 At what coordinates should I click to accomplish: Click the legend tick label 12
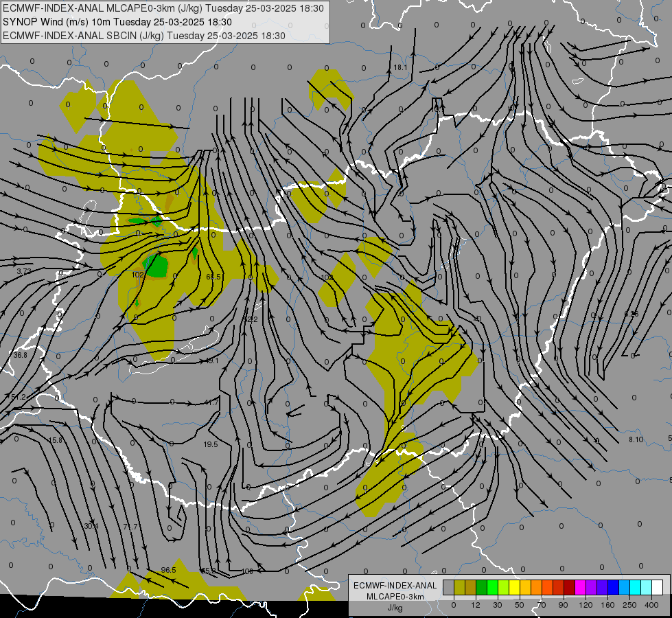tap(476, 605)
